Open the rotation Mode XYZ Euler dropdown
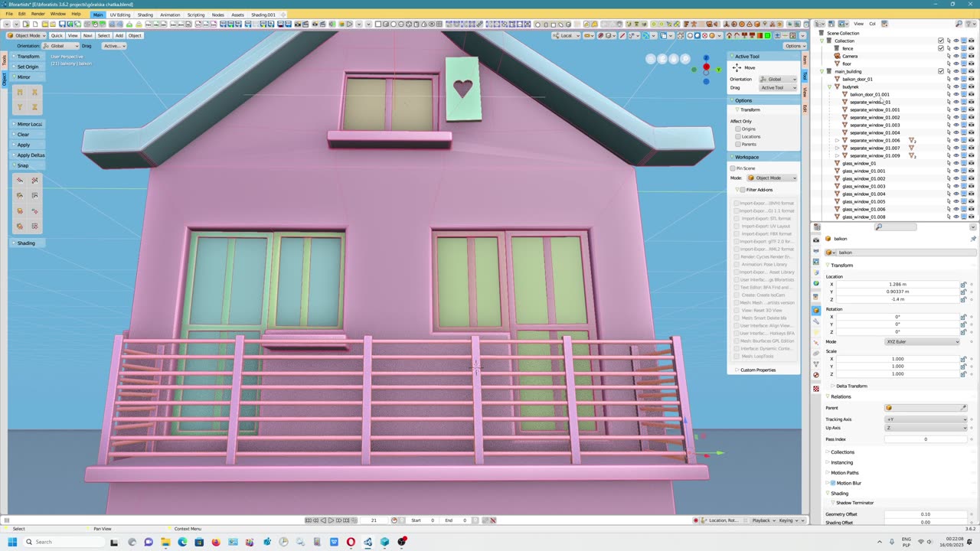This screenshot has height=551, width=980. 922,341
